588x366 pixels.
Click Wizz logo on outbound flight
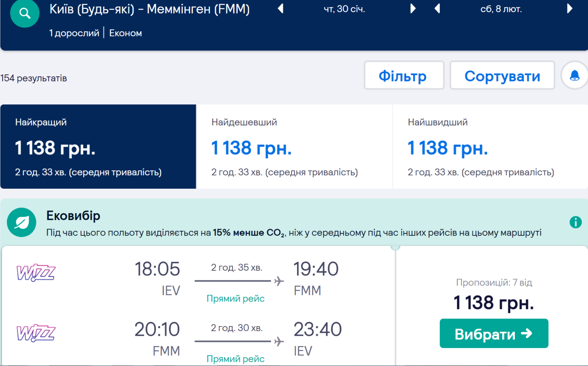pos(36,273)
